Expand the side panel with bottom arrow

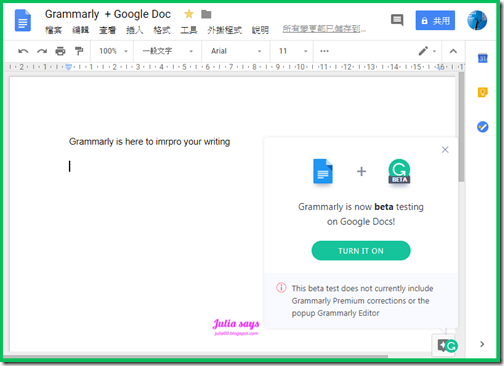click(482, 344)
